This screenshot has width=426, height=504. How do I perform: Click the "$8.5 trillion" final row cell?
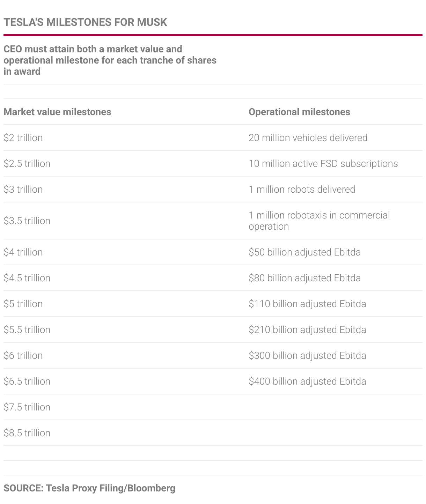tap(27, 433)
